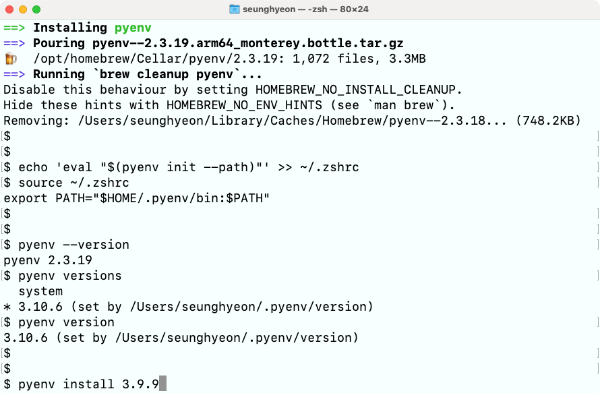The width and height of the screenshot is (600, 394).
Task: Click the word 'HOMEBREW_NO_ENV_HINTS'
Action: click(x=244, y=105)
